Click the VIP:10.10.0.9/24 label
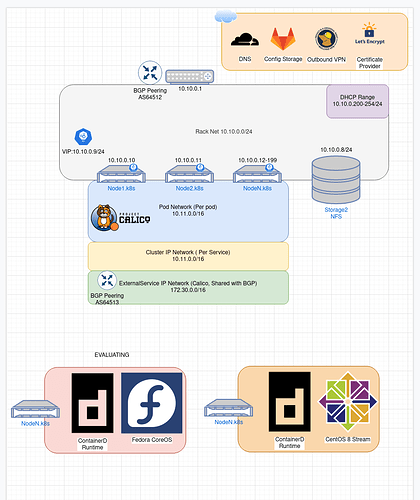420x500 pixels. coord(83,152)
